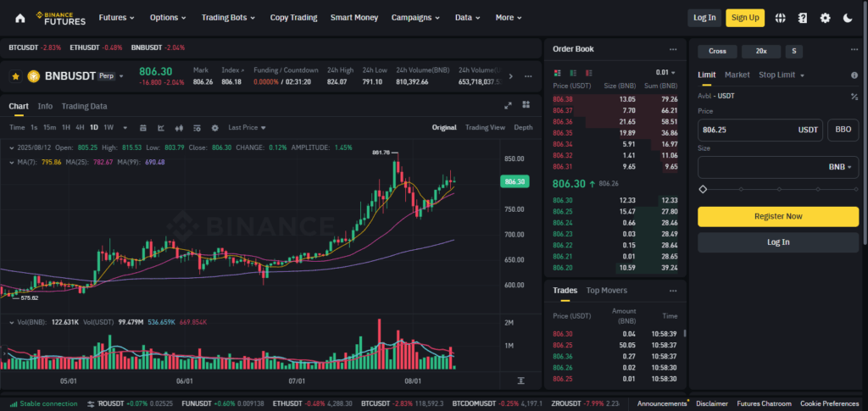Screen dimensions: 868x411
Task: Open Trades panel more options
Action: (672, 291)
